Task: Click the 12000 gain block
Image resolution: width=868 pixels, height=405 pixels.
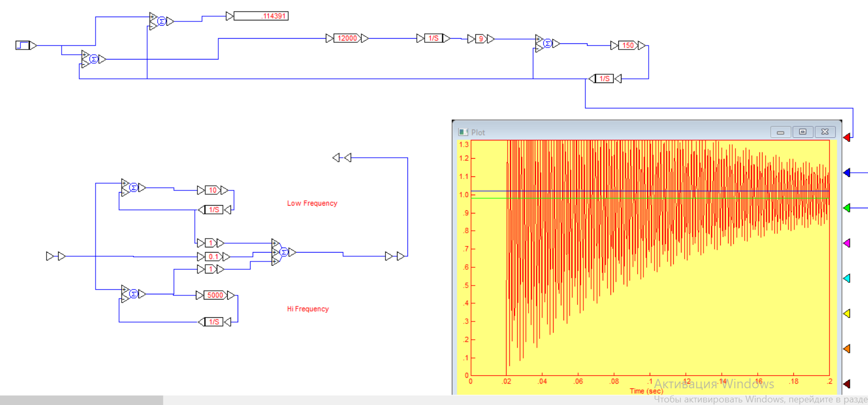Action: click(x=347, y=38)
